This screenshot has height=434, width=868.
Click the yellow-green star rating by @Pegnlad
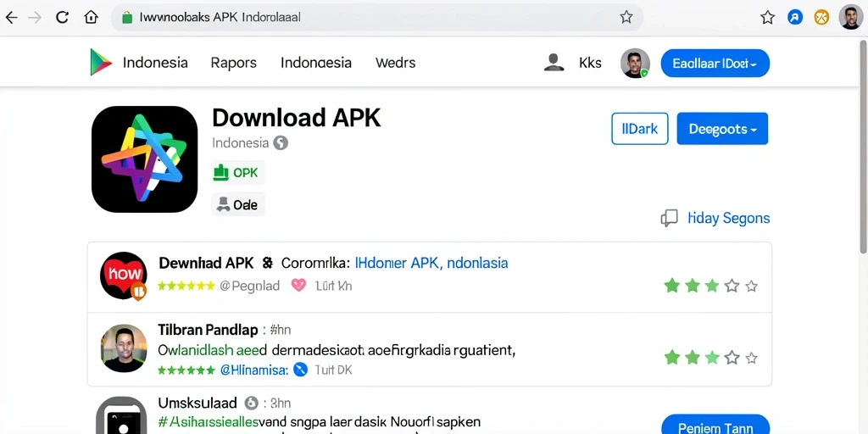(186, 286)
